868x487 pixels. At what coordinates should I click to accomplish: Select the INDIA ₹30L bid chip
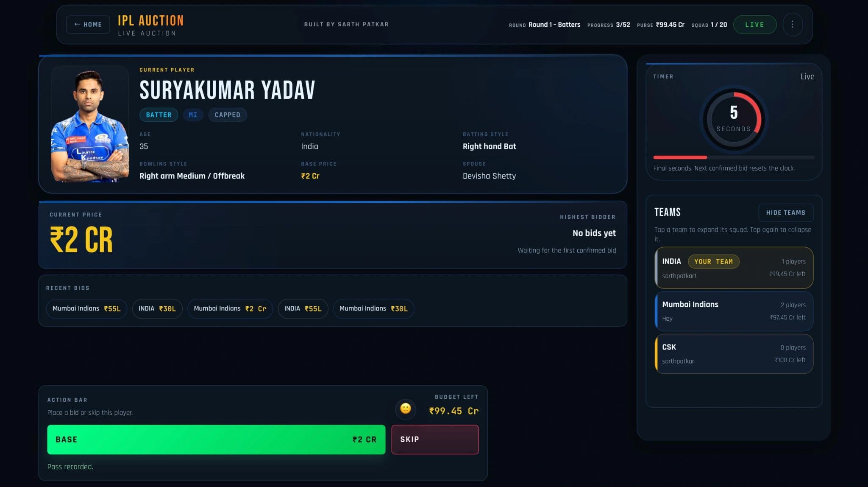157,309
